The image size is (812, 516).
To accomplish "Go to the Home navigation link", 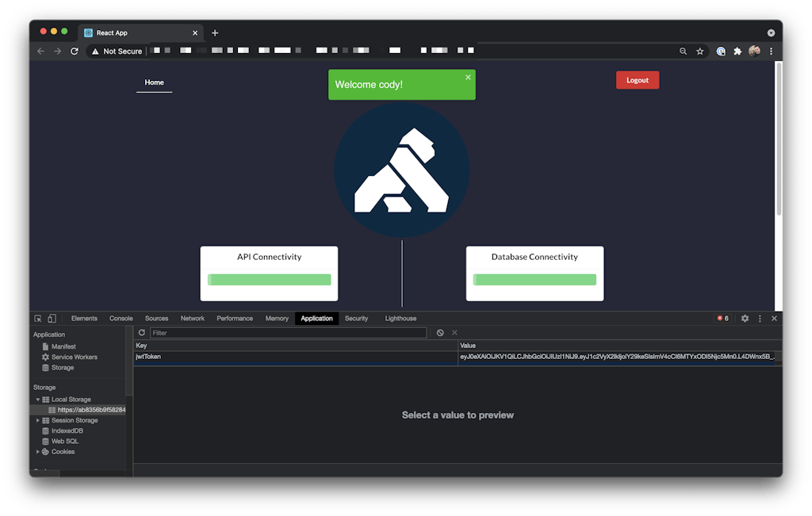I will click(154, 82).
